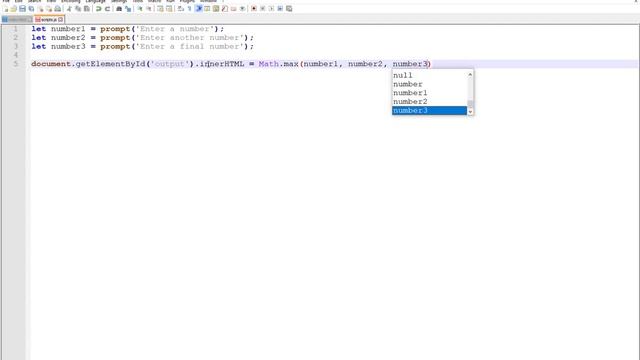Click the Save All toolbar icon
Screen dimensions: 640x360
[31, 9]
